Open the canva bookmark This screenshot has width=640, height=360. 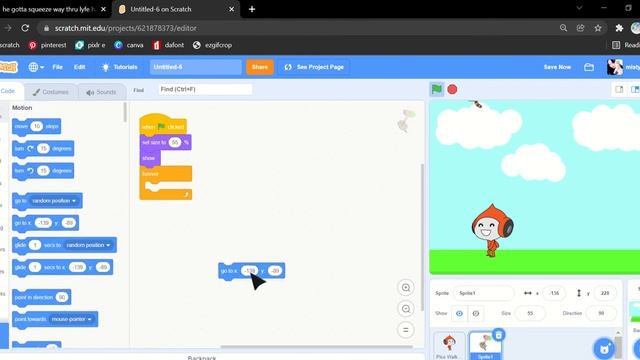coord(129,45)
